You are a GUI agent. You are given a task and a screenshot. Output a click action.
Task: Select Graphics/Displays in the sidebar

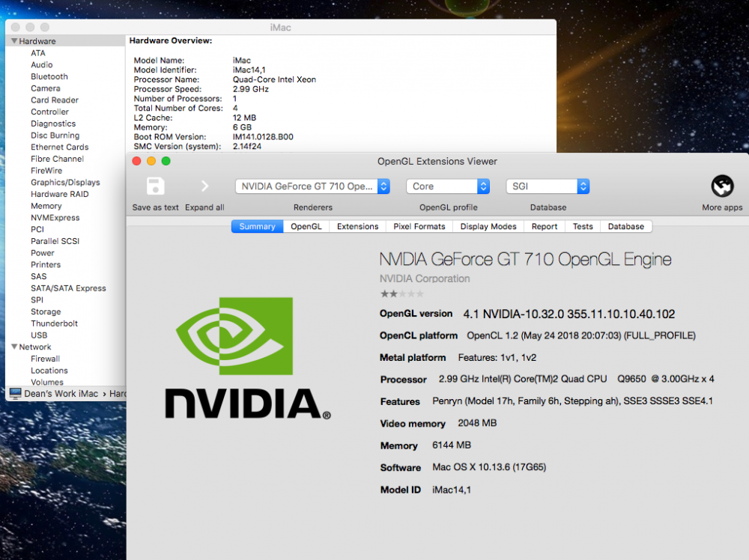[65, 183]
